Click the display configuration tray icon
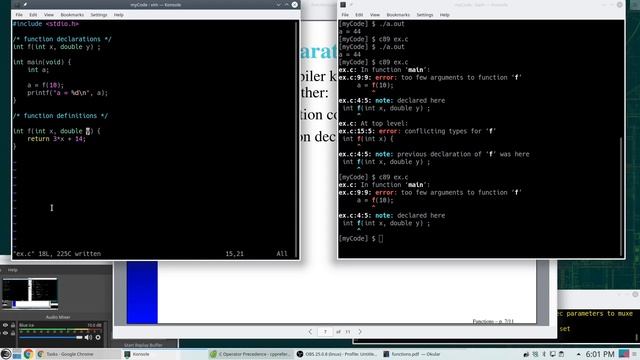Image resolution: width=640 pixels, height=360 pixels. click(x=553, y=354)
